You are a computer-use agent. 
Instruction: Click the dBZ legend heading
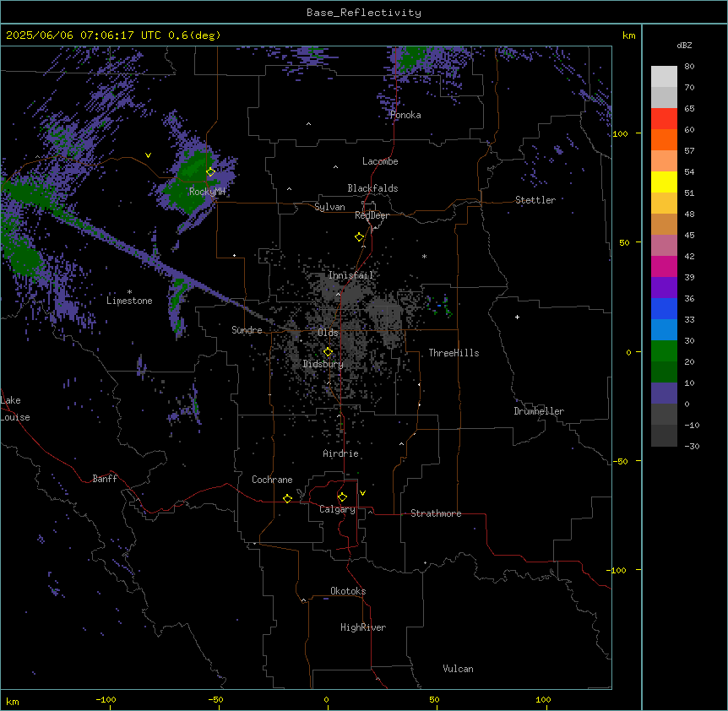click(x=684, y=45)
